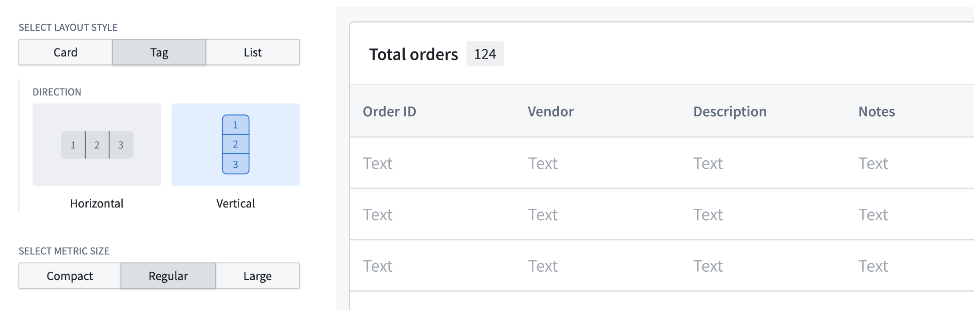Select the Regular metric size option
Image resolution: width=980 pixels, height=318 pixels.
tap(168, 276)
